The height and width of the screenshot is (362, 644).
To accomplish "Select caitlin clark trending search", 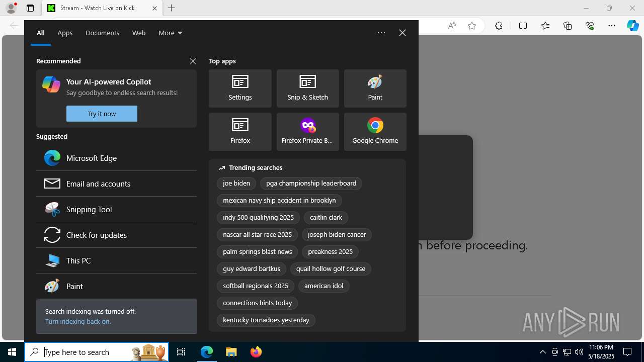I will pyautogui.click(x=326, y=218).
